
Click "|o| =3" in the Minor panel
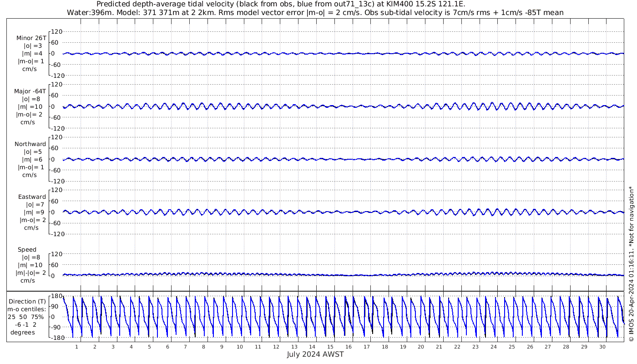click(x=33, y=46)
